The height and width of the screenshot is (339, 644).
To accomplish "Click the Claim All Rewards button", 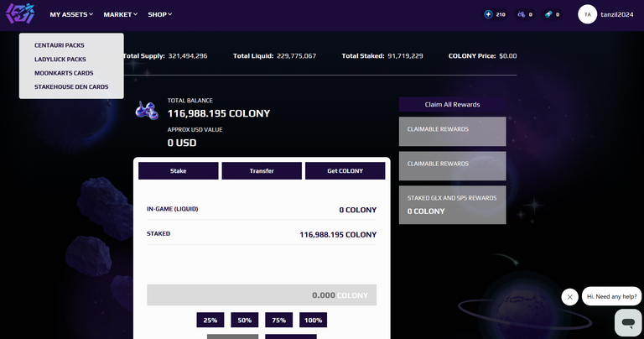I will [452, 104].
